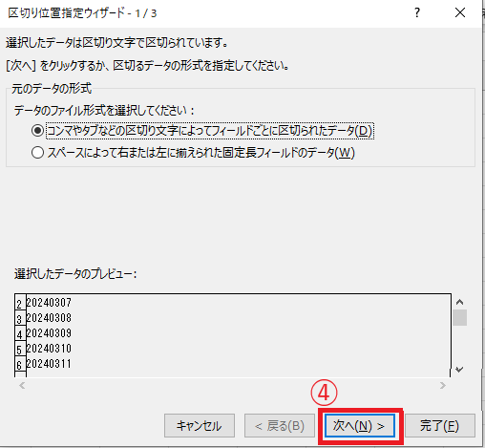
Task: Click the キャンセル button
Action: 200,426
